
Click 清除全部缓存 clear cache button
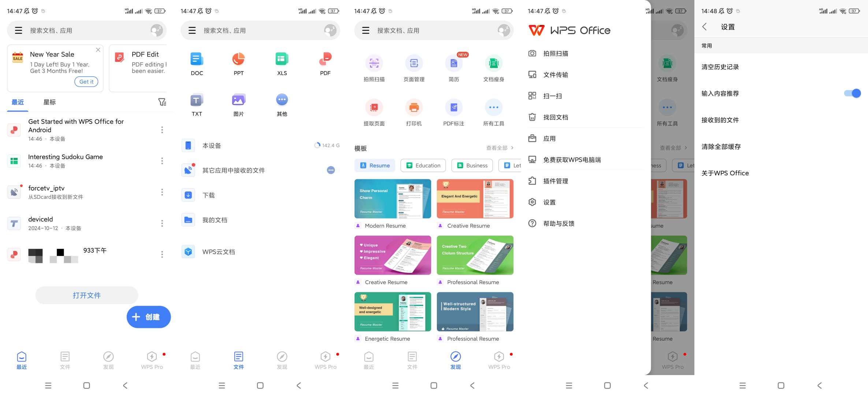pyautogui.click(x=720, y=146)
